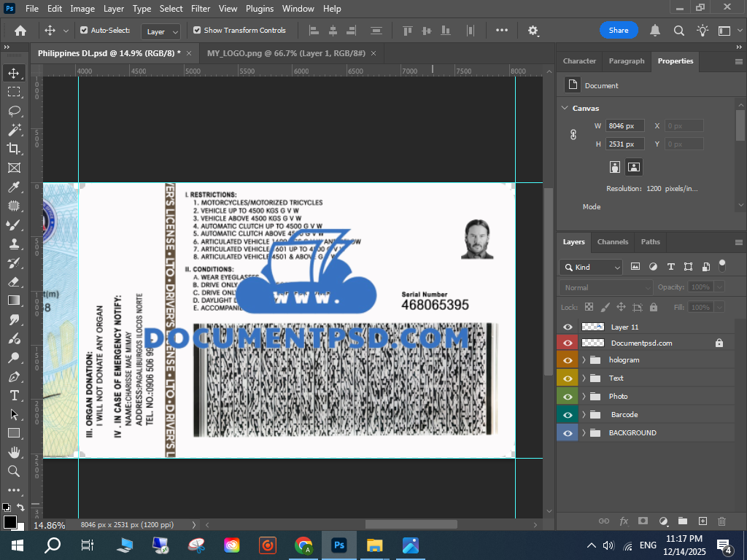Pick the Eyedropper tool

pos(14,187)
